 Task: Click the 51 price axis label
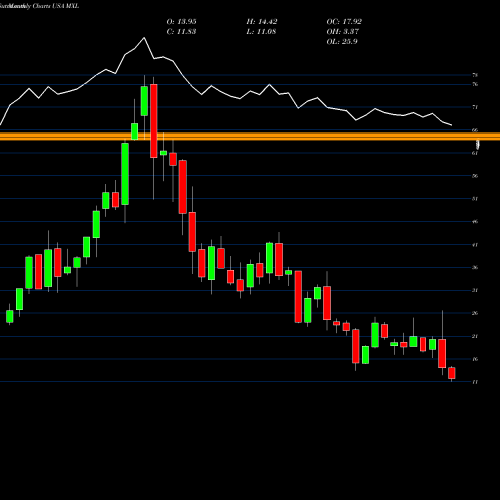coord(475,199)
